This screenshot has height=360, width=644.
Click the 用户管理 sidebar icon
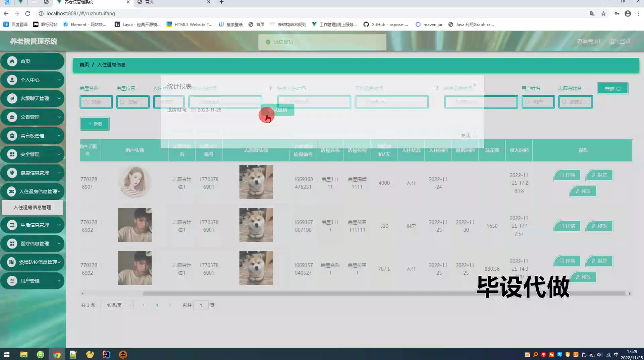(12, 281)
